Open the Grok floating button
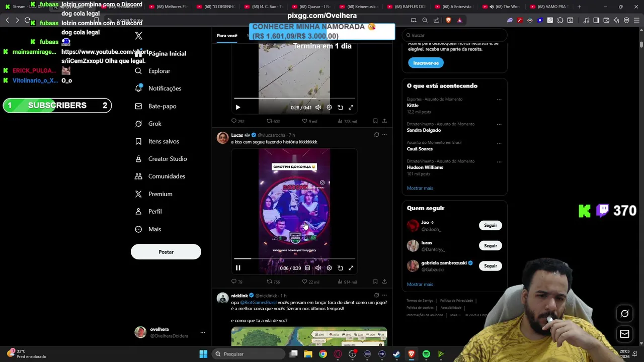The height and width of the screenshot is (362, 644). [x=624, y=313]
